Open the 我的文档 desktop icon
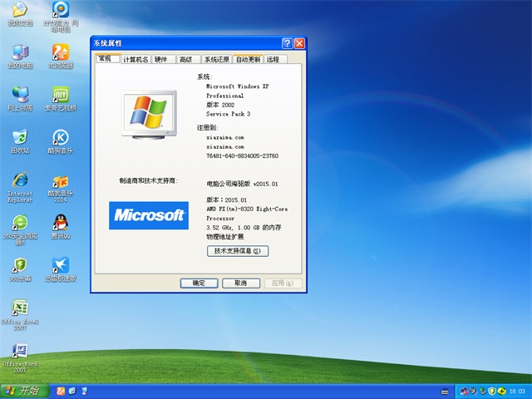Image resolution: width=532 pixels, height=399 pixels. (x=19, y=11)
